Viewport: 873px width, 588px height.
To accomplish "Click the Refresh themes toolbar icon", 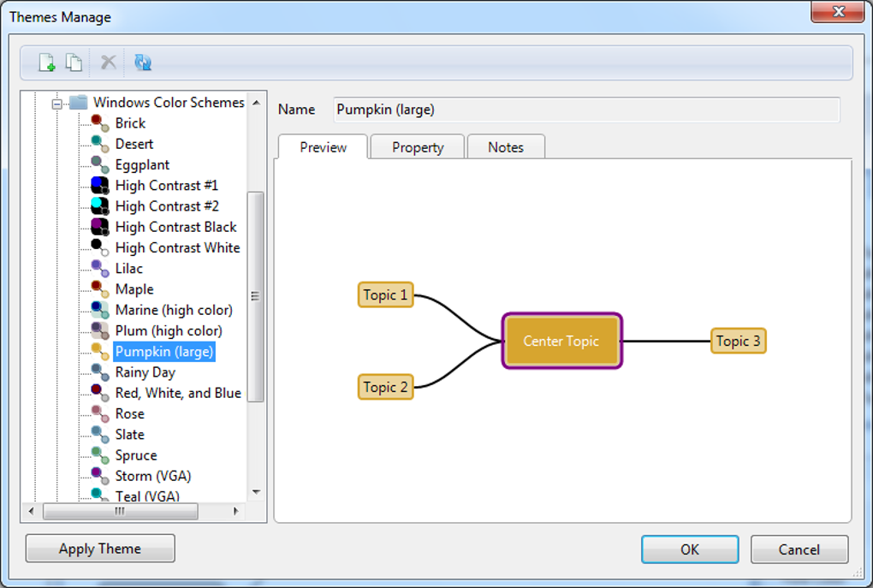I will coord(143,62).
